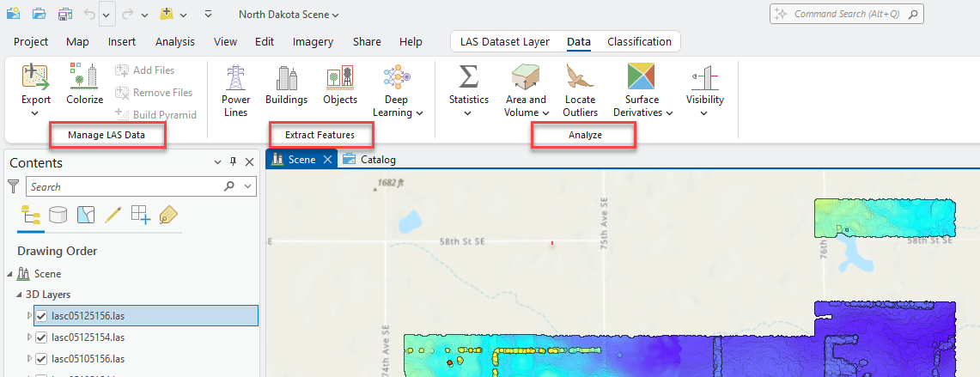Screen dimensions: 980x377
Task: Toggle visibility of lasc05125154.las layer
Action: (x=41, y=337)
